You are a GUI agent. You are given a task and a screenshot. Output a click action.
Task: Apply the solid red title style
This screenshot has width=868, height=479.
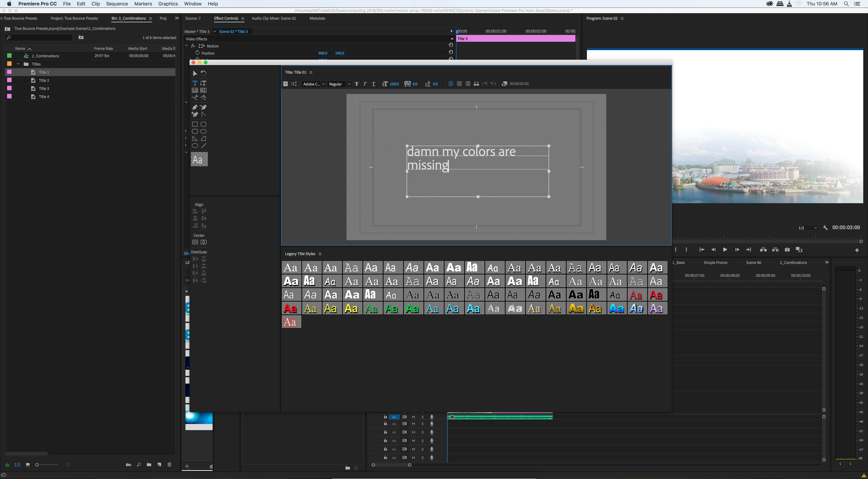pos(290,308)
